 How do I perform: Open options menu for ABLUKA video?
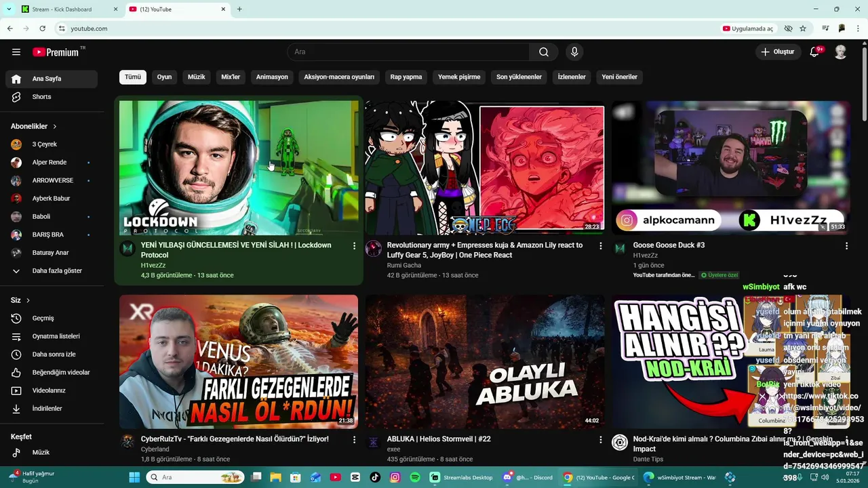600,440
